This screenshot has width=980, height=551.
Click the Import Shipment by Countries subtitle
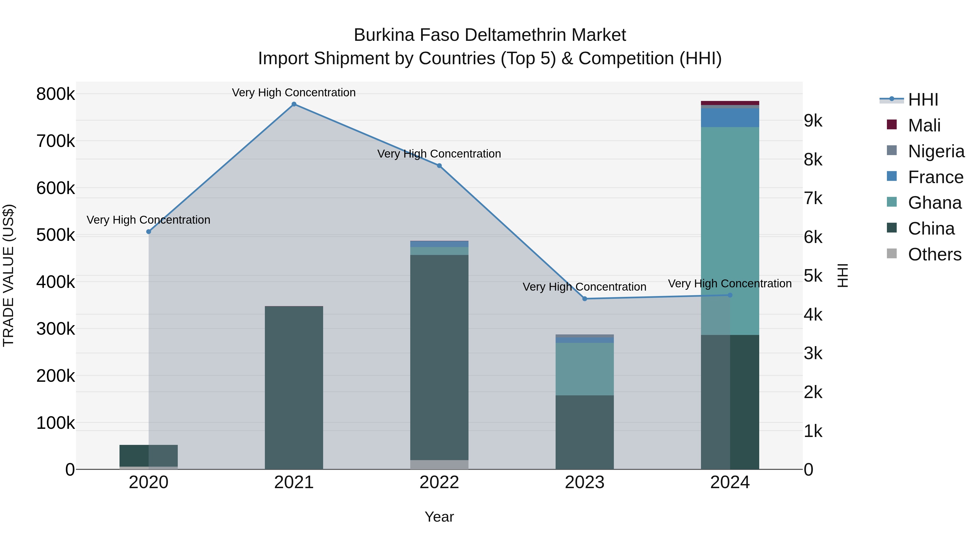490,59
